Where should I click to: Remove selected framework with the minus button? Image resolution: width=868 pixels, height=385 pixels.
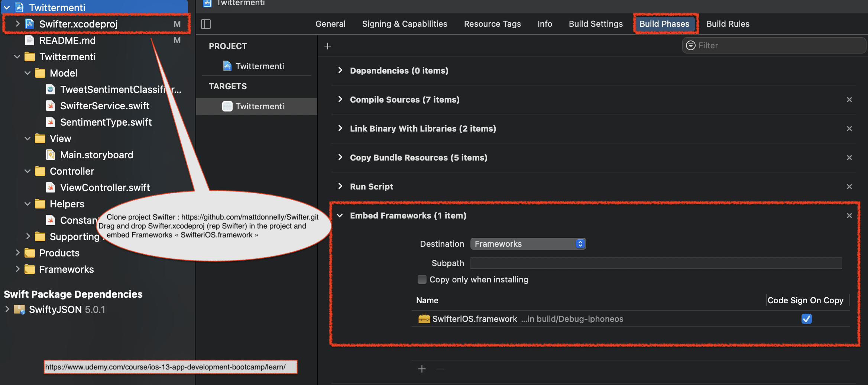click(x=440, y=369)
